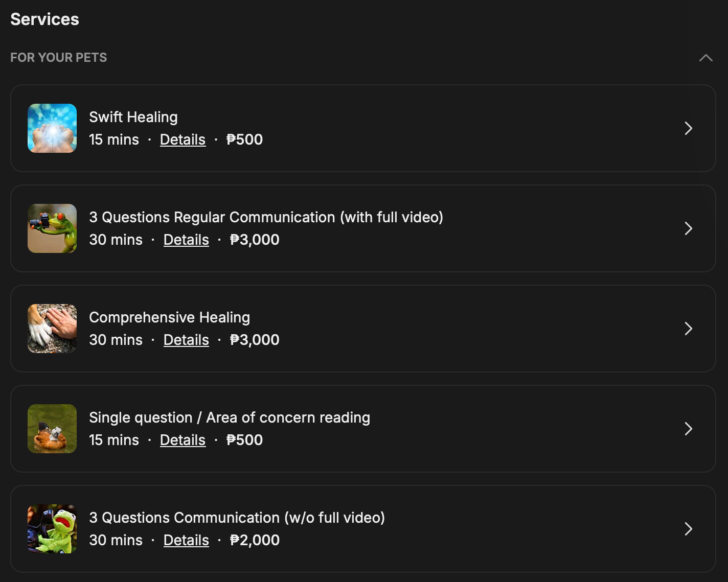
Task: Click the arrow icon on Swift Healing row
Action: (x=688, y=128)
